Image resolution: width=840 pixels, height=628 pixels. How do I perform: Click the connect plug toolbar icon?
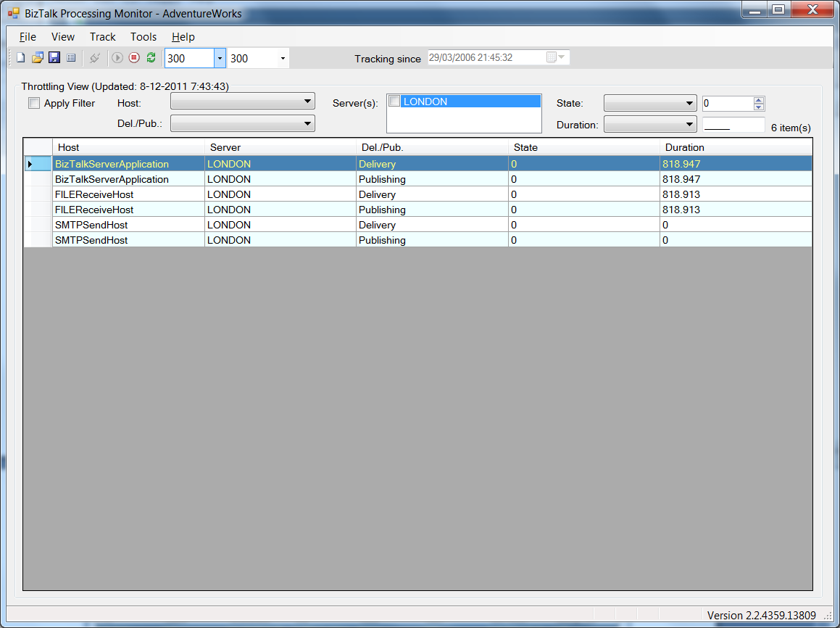click(x=95, y=58)
